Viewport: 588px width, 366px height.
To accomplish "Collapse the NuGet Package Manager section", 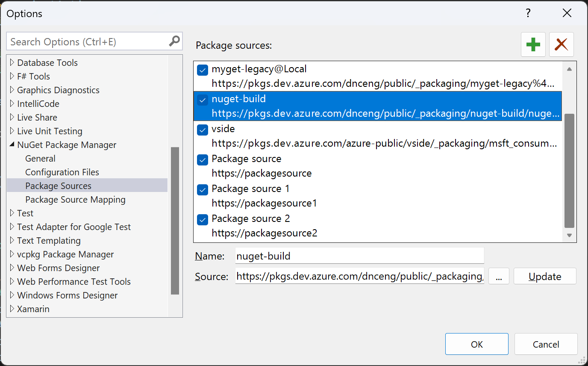I will pyautogui.click(x=12, y=145).
